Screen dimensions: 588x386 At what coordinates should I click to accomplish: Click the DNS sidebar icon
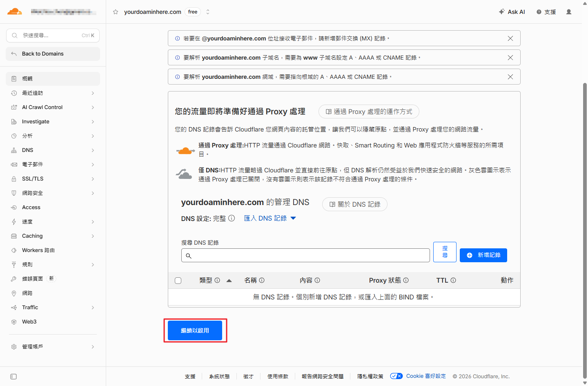[14, 150]
